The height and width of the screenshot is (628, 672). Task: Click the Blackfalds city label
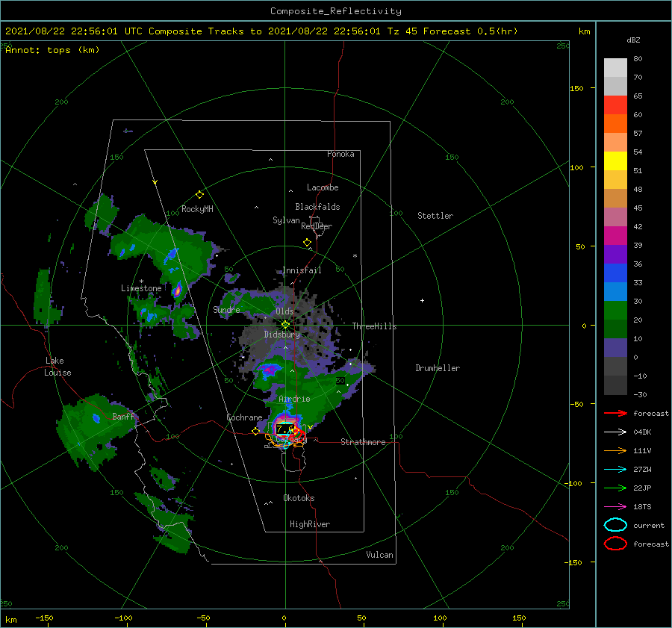[x=317, y=207]
